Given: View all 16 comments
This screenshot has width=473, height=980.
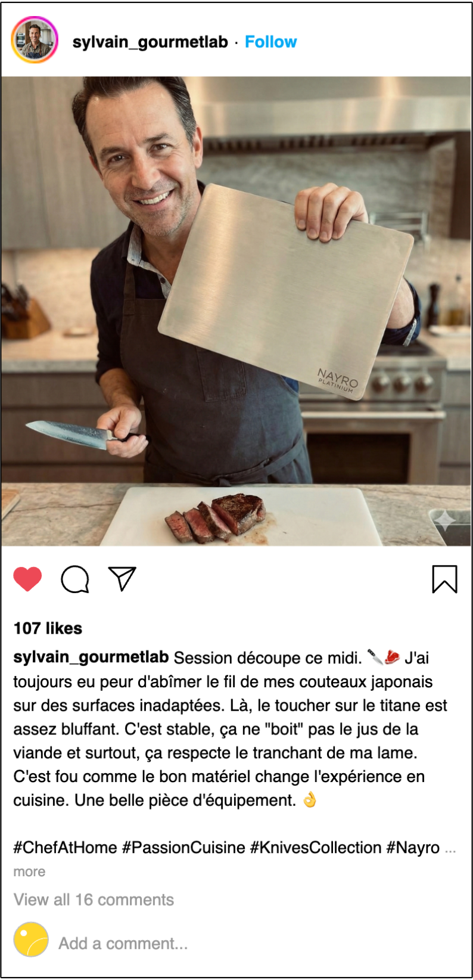Looking at the screenshot, I should click(x=94, y=900).
